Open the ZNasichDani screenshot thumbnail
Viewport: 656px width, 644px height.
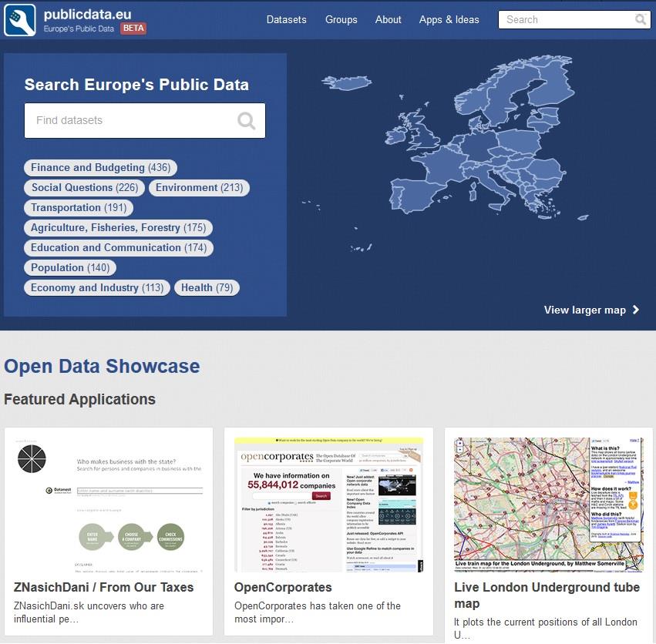109,505
